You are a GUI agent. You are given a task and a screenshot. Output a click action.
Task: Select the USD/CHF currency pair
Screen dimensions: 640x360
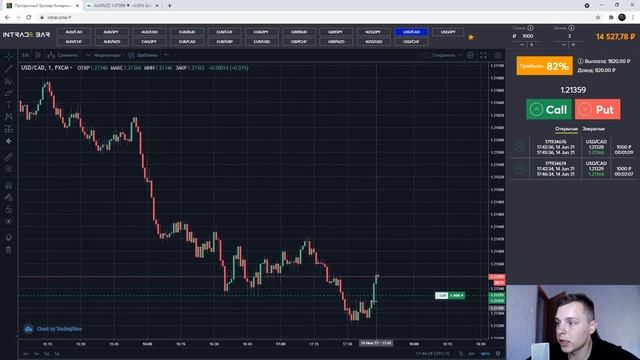pyautogui.click(x=411, y=42)
